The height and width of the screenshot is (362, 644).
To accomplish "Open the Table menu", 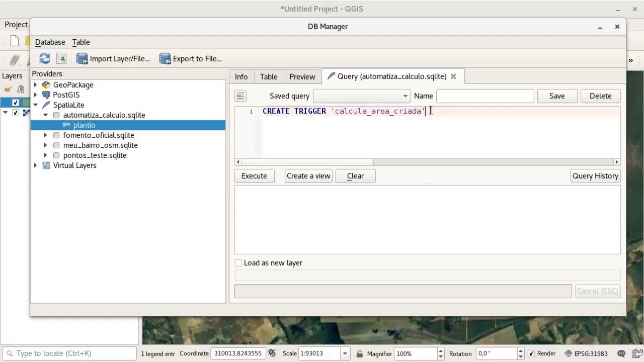I will [81, 42].
